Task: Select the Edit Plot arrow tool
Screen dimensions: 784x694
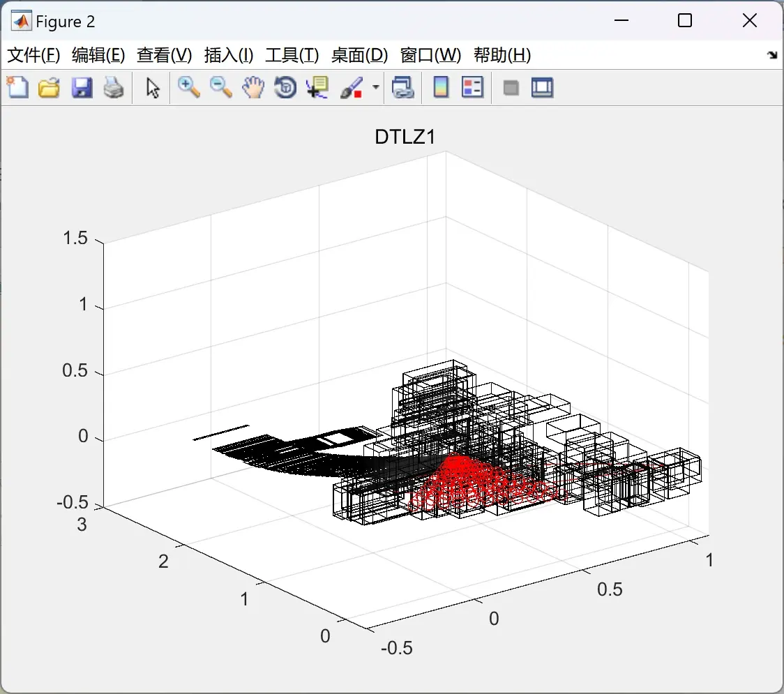Action: (x=153, y=88)
